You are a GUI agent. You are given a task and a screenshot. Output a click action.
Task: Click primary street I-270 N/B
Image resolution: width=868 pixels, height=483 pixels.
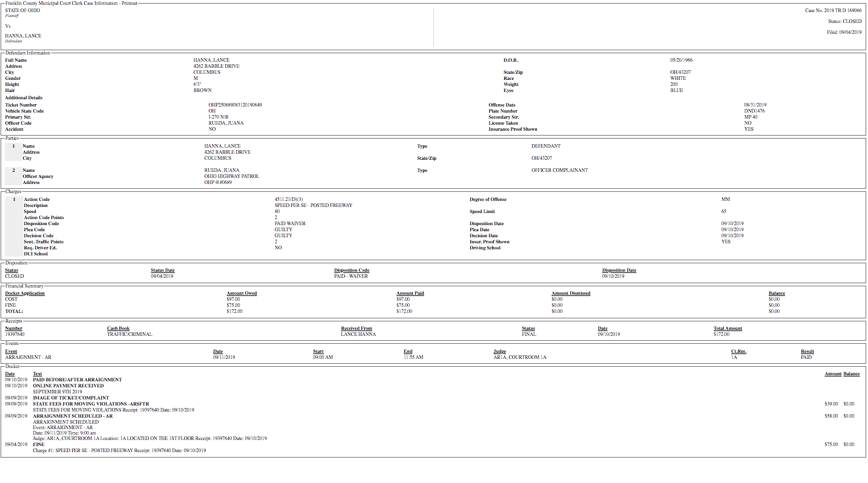pyautogui.click(x=219, y=117)
